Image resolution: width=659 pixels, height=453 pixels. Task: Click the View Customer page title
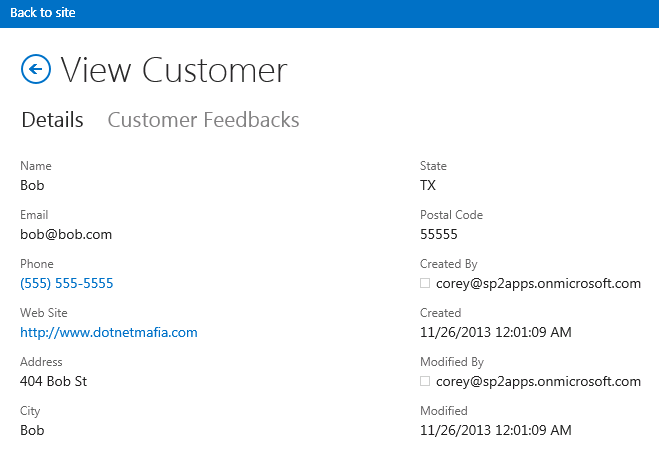(x=174, y=70)
